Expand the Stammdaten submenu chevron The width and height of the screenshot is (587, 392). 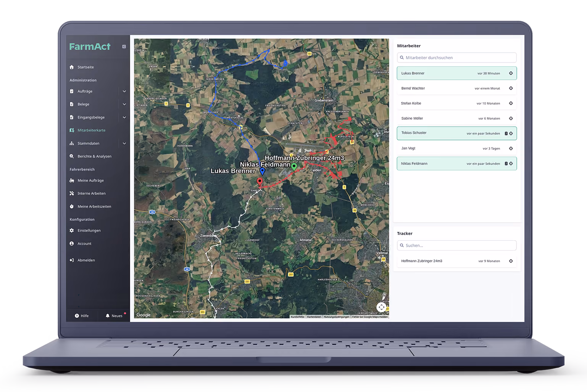tap(124, 144)
